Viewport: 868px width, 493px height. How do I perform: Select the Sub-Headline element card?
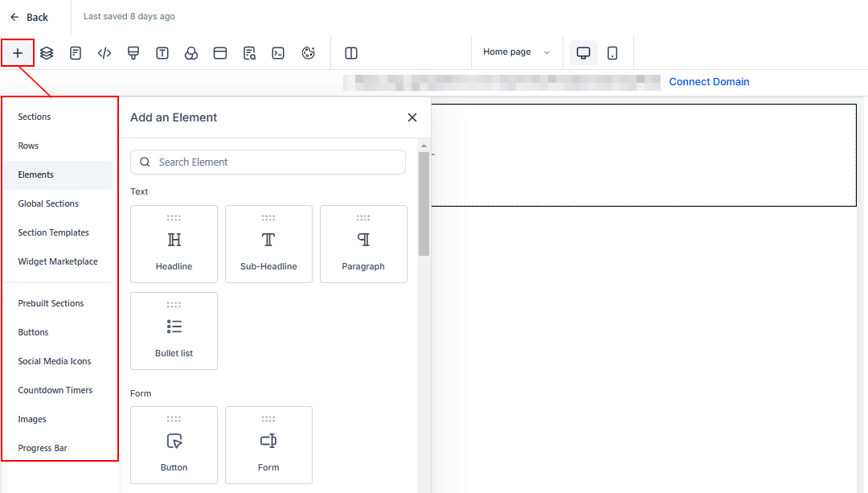pos(268,244)
